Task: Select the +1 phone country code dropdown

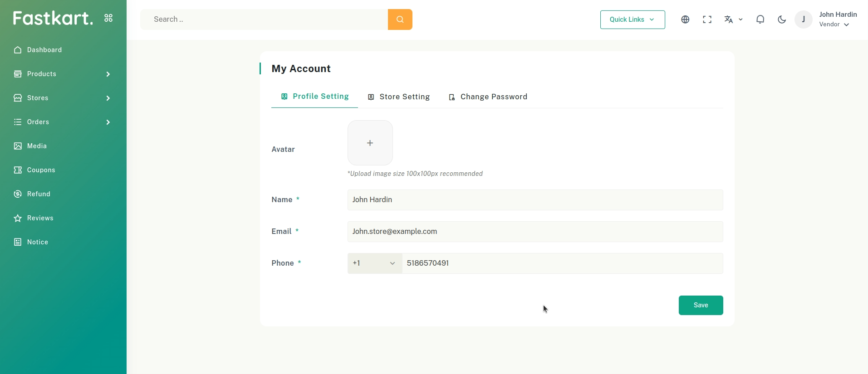Action: point(374,263)
